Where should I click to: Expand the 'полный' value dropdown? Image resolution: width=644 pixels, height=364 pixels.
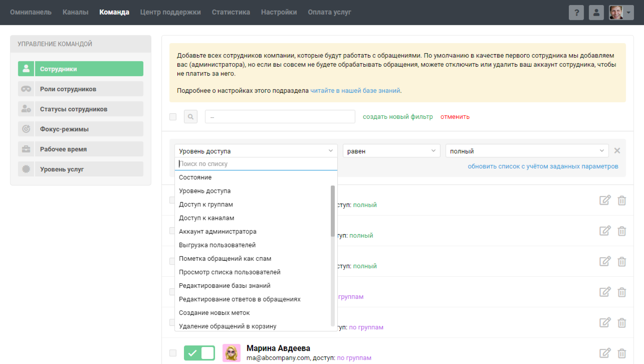pyautogui.click(x=527, y=151)
